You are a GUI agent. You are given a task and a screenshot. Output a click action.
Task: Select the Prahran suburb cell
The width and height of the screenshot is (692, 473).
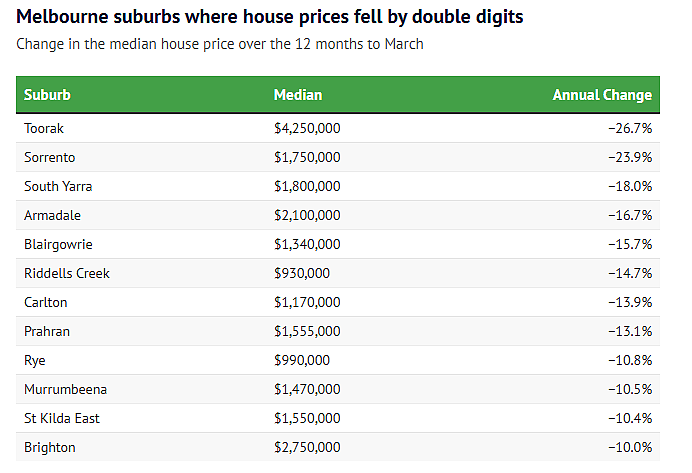coord(47,331)
